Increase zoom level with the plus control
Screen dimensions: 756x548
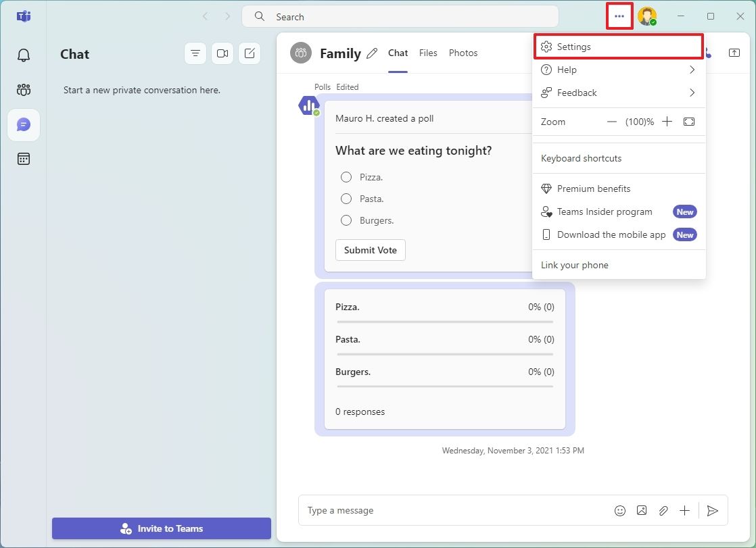667,122
